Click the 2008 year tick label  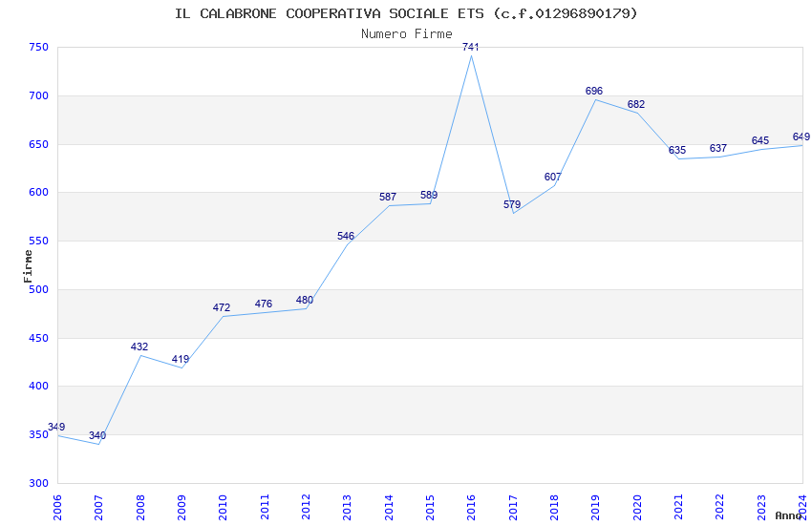(x=140, y=508)
